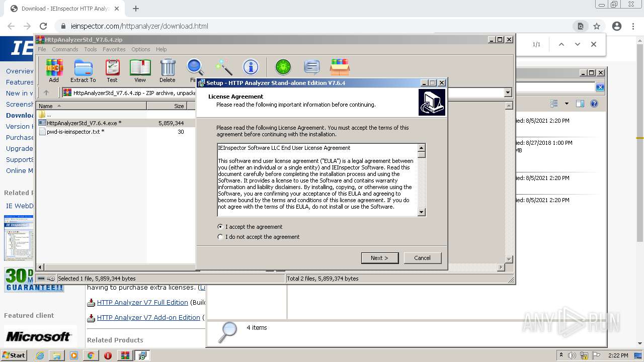This screenshot has height=362, width=644.
Task: Toggle the Explorer preview pane icon
Action: point(580,104)
